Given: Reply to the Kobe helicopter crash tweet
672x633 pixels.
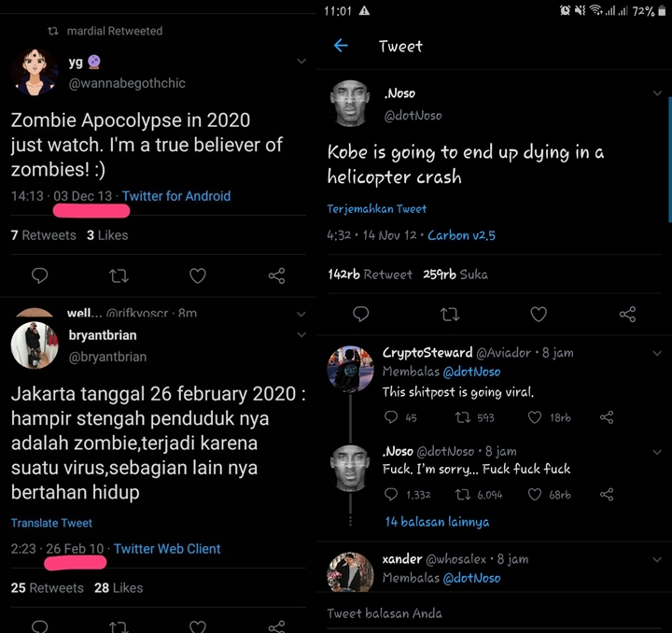Looking at the screenshot, I should click(360, 315).
